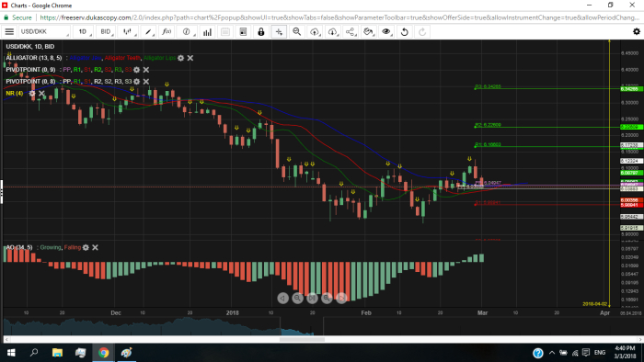This screenshot has height=362, width=644.
Task: Open Alligator indicator settings gear
Action: [x=180, y=58]
